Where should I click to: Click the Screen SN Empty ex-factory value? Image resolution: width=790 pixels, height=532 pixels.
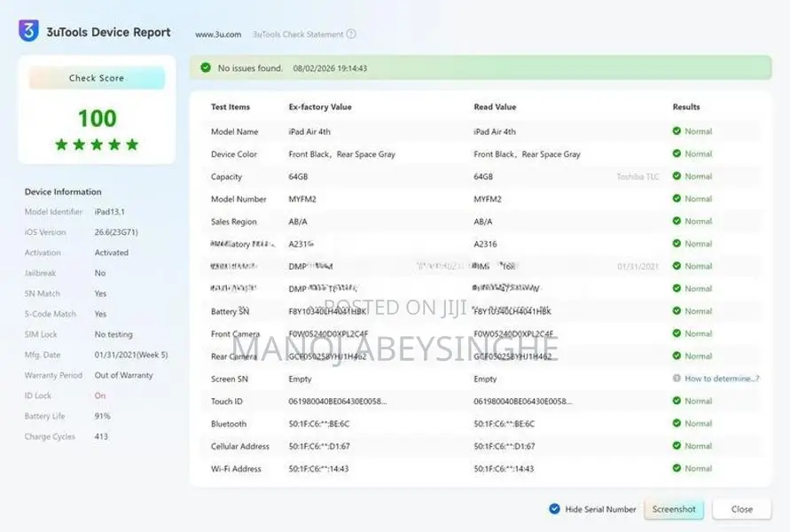pyautogui.click(x=300, y=379)
